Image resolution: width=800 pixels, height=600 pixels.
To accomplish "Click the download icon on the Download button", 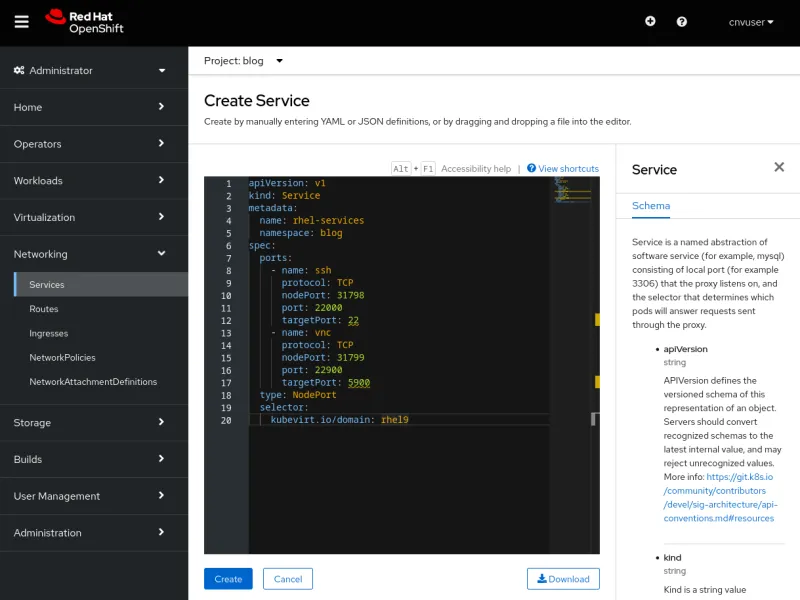I will [x=541, y=579].
